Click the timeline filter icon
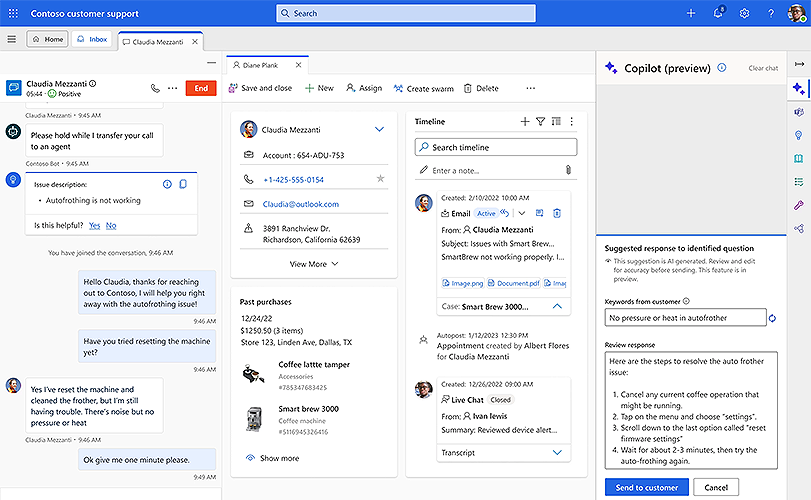811x500 pixels. coord(540,121)
